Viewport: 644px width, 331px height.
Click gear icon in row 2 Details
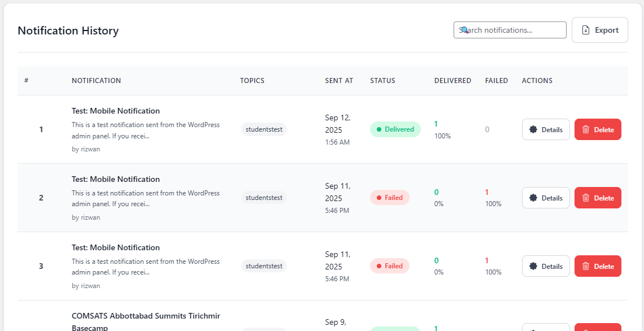[533, 198]
